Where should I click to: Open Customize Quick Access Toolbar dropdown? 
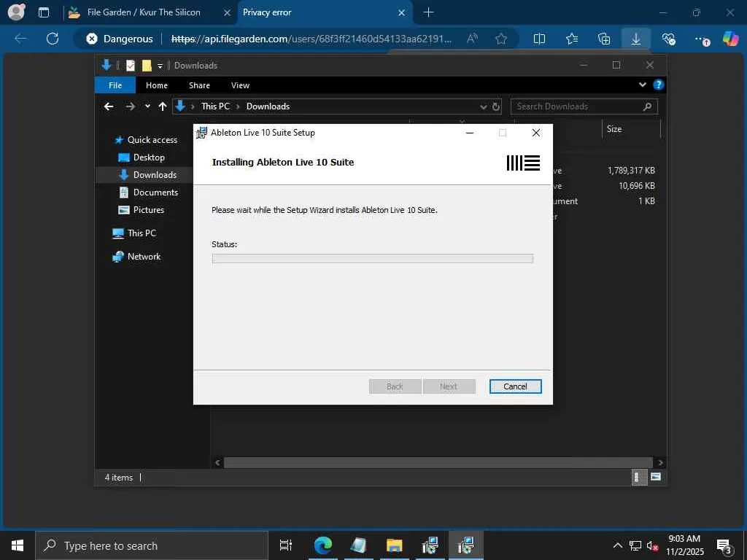click(160, 66)
